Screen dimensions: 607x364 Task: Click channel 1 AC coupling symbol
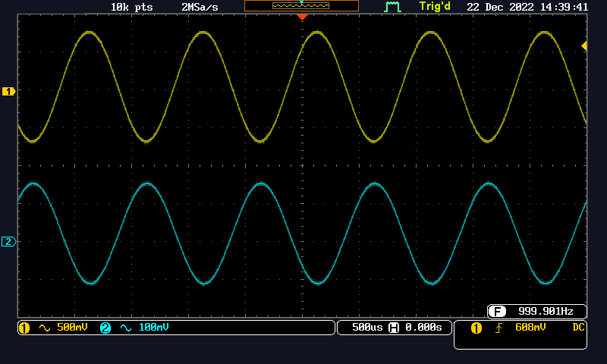45,328
